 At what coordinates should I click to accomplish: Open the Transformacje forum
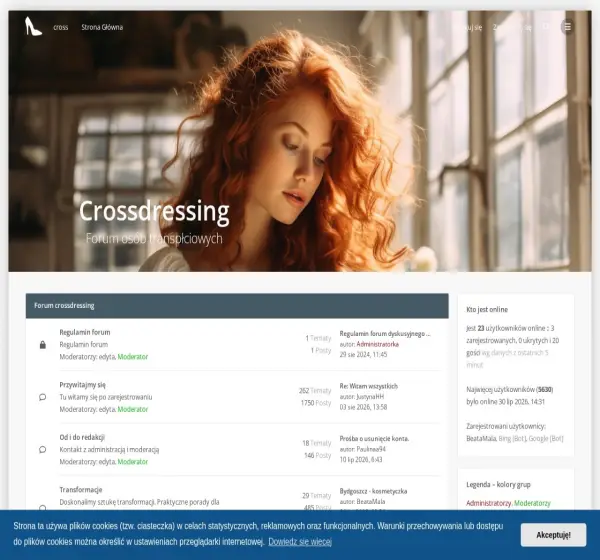(81, 490)
